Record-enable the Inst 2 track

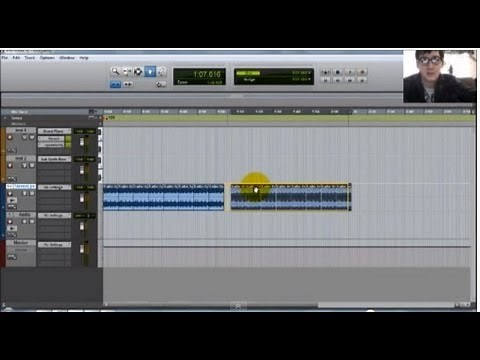[10, 165]
